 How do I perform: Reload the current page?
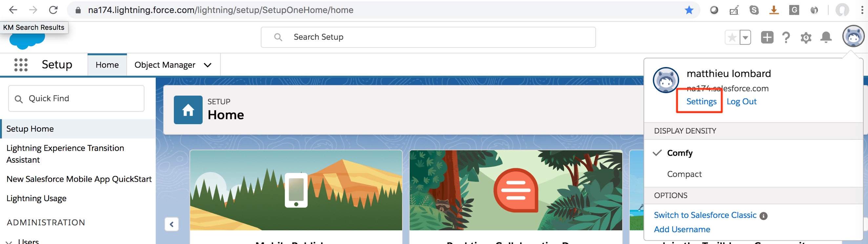53,10
